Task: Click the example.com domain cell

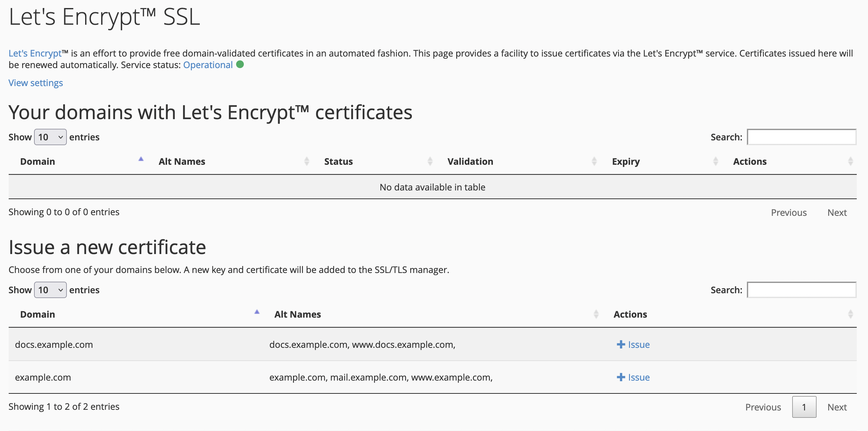Action: click(x=43, y=377)
